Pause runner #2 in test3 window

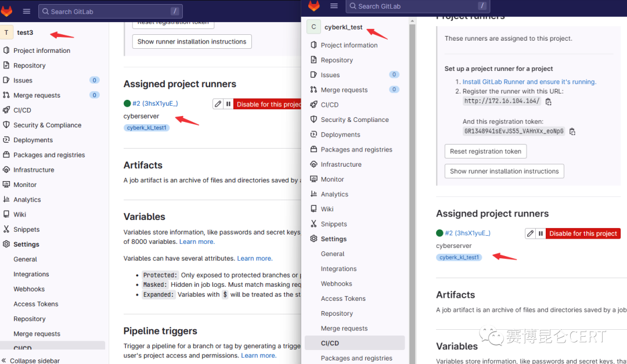(228, 104)
